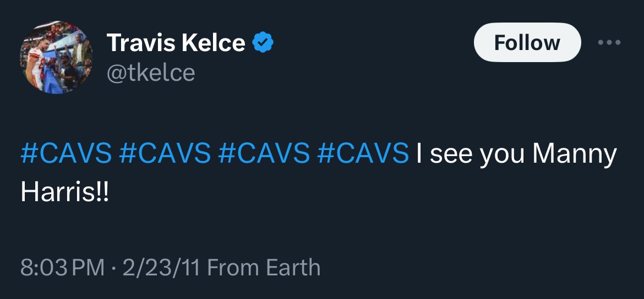
Task: Click "Harris!!" on the second line
Action: pyautogui.click(x=65, y=193)
